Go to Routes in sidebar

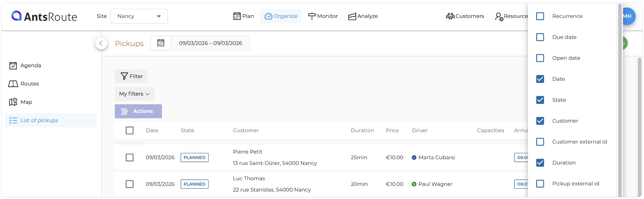(x=51, y=84)
